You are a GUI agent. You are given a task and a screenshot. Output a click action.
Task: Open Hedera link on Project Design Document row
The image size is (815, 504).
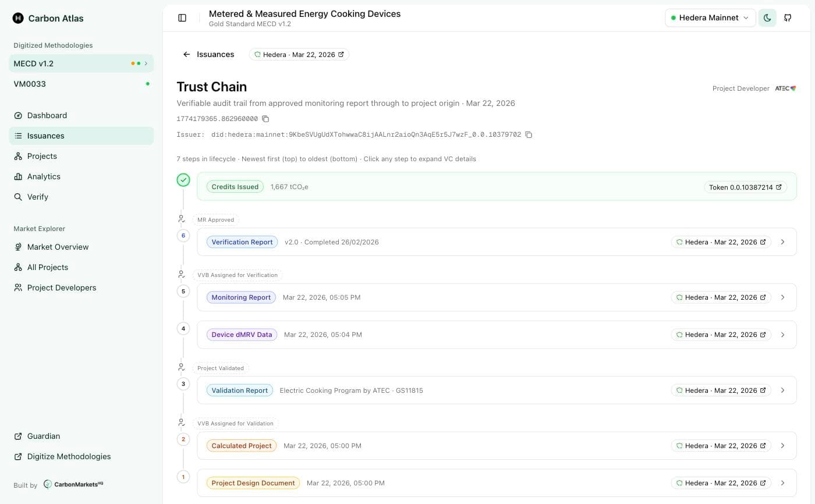coord(721,483)
